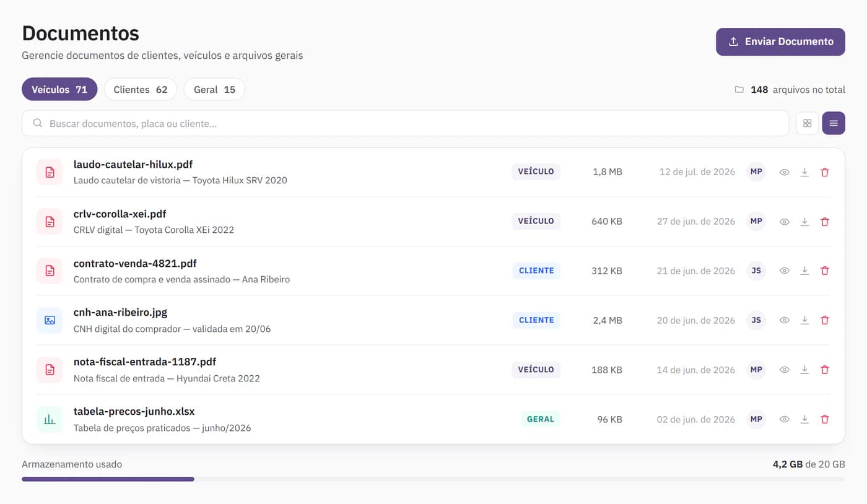867x504 pixels.
Task: Click the folder icon beside total files count
Action: point(739,90)
